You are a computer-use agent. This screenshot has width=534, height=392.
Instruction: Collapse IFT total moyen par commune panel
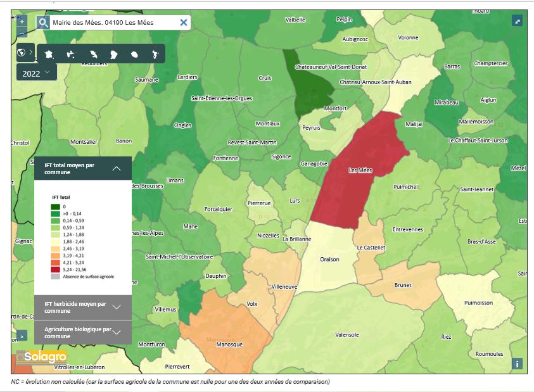[117, 168]
